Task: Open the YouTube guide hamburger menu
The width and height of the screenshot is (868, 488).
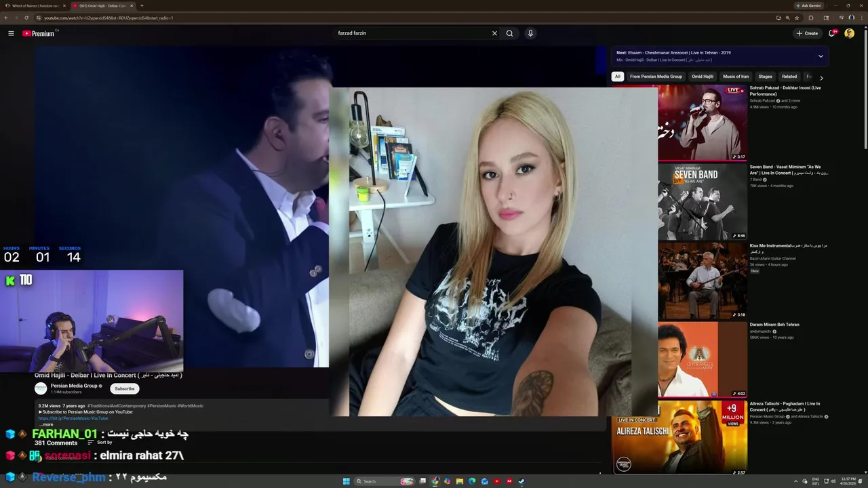Action: (x=11, y=33)
